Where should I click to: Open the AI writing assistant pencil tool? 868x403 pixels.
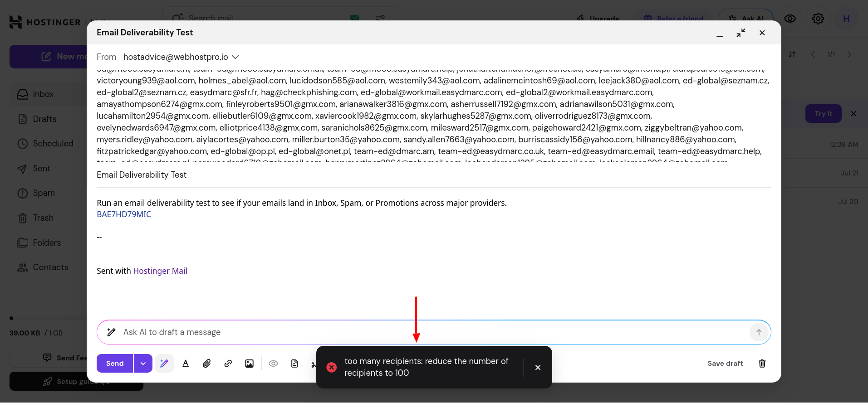[164, 364]
